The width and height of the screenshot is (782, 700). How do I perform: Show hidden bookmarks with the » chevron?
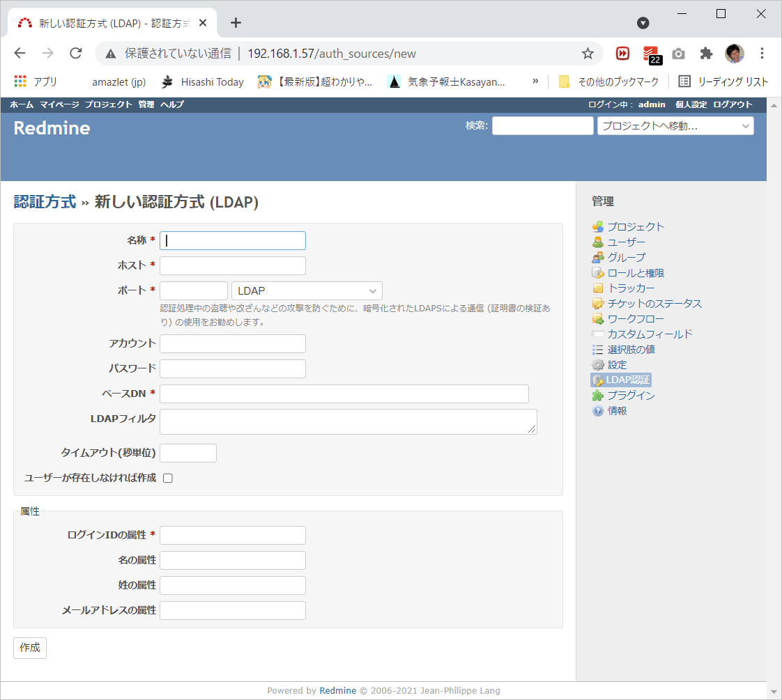click(x=535, y=81)
